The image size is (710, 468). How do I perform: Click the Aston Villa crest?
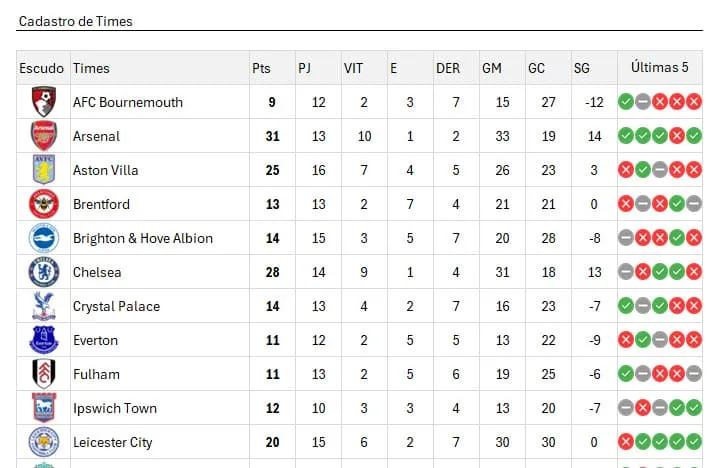(43, 170)
